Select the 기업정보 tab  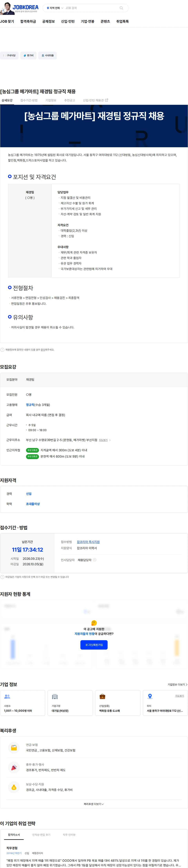pyautogui.click(x=51, y=100)
